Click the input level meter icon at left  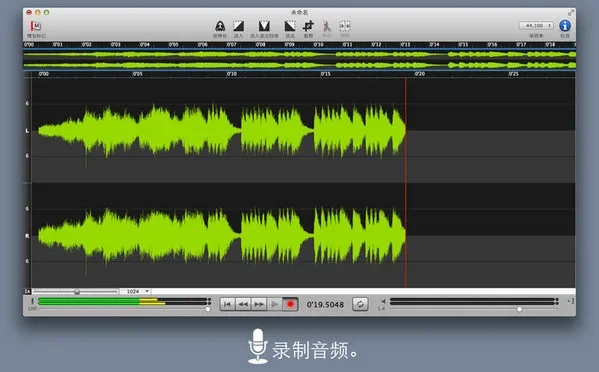[32, 301]
